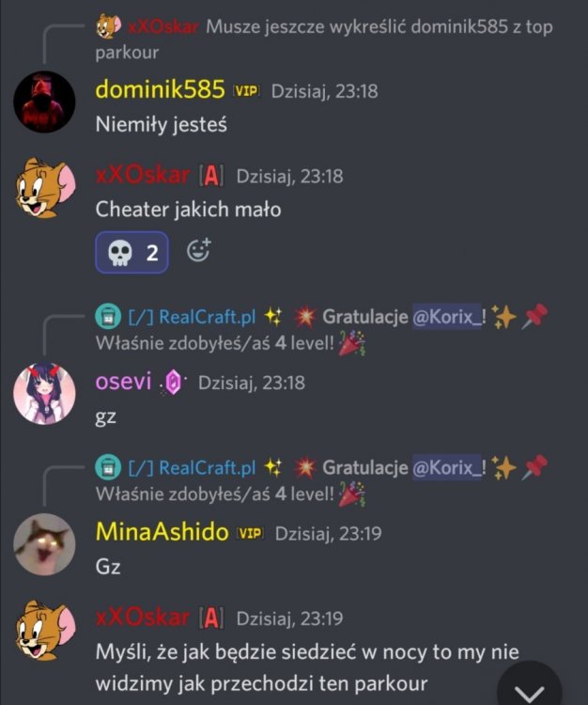Open the add reaction emoji picker

click(199, 250)
